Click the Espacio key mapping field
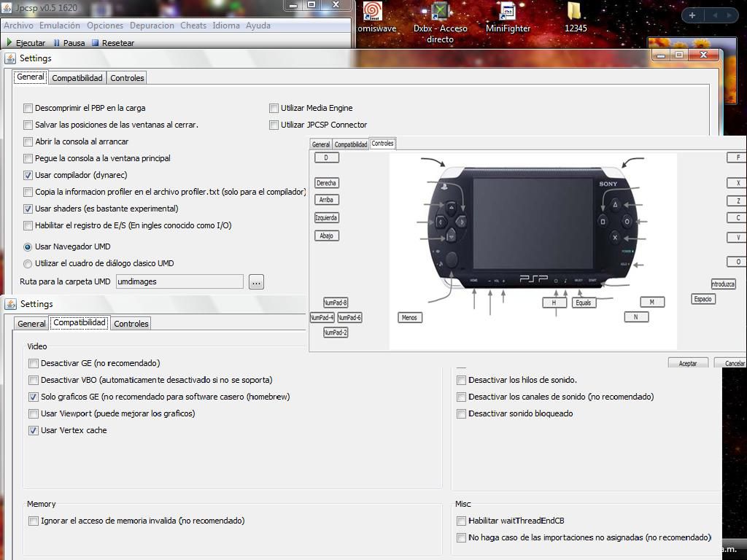This screenshot has width=747, height=560. 703,299
